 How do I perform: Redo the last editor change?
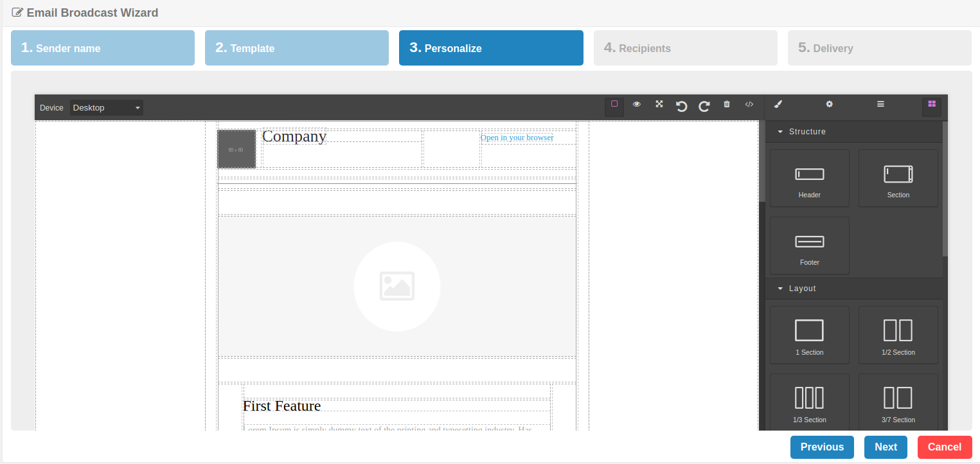point(704,107)
